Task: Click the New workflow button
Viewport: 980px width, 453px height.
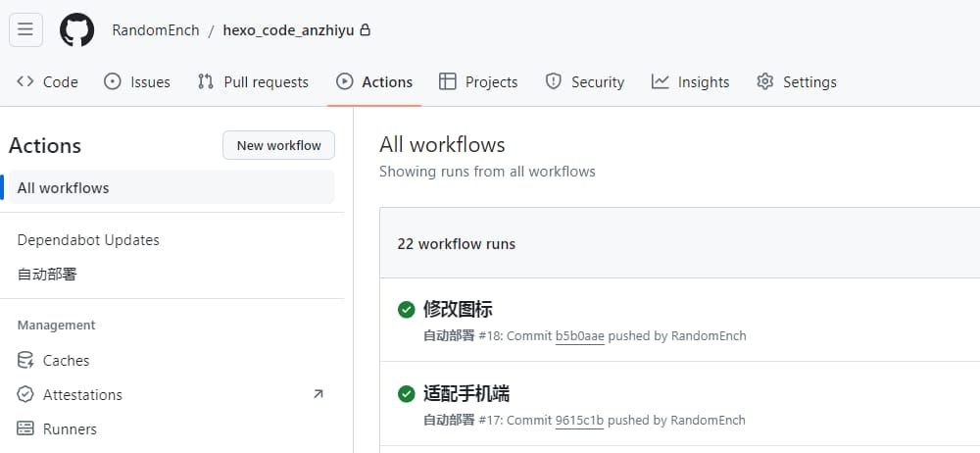Action: click(278, 145)
